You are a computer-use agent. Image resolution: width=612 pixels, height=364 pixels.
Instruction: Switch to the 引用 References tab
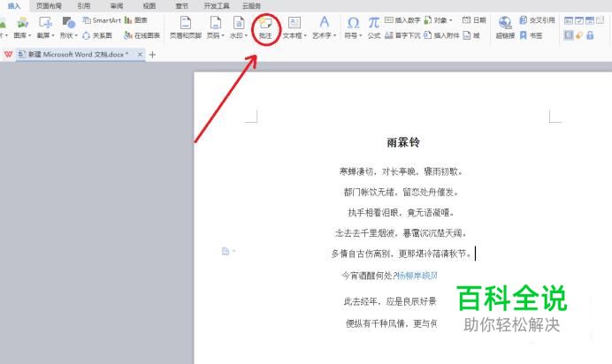click(83, 6)
